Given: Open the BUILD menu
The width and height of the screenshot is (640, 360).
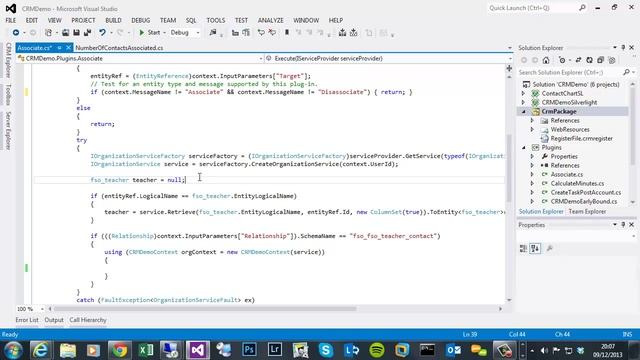Looking at the screenshot, I should (113, 20).
